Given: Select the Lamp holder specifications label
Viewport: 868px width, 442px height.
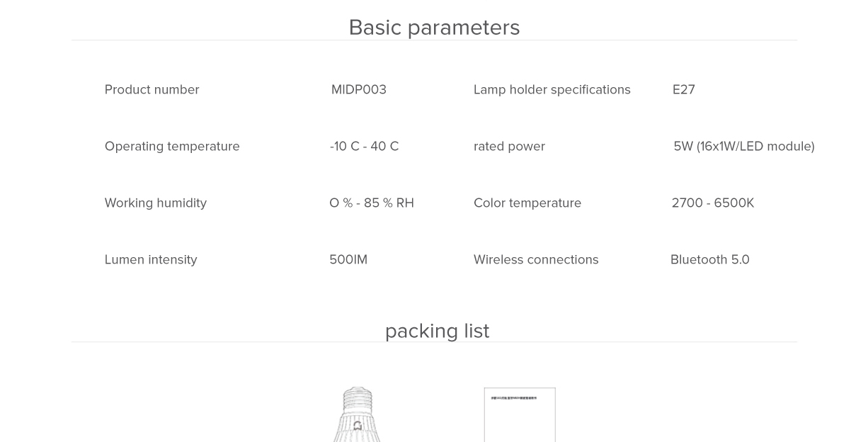Looking at the screenshot, I should tap(552, 90).
